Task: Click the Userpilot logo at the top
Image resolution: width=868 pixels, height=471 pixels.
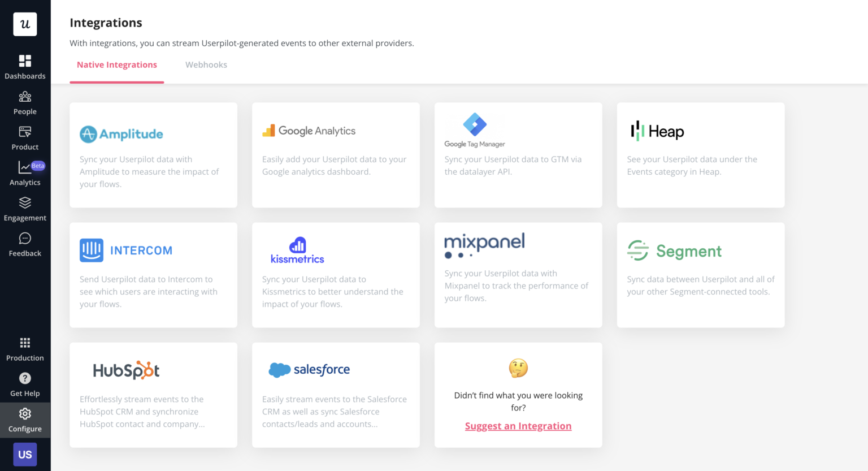Action: click(x=25, y=24)
